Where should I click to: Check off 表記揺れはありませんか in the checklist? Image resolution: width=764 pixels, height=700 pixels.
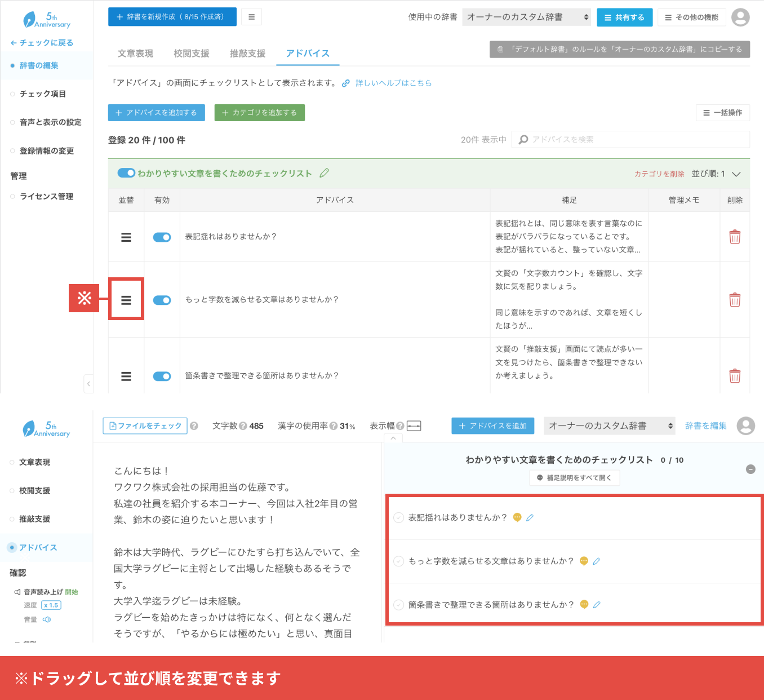click(x=398, y=517)
